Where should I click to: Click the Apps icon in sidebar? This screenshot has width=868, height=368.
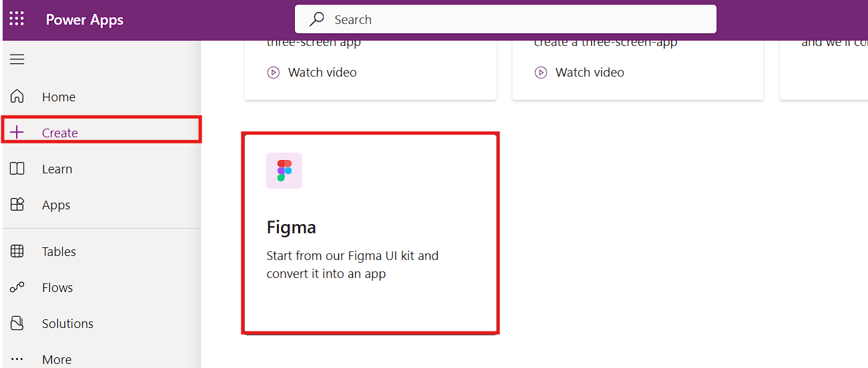click(x=17, y=205)
